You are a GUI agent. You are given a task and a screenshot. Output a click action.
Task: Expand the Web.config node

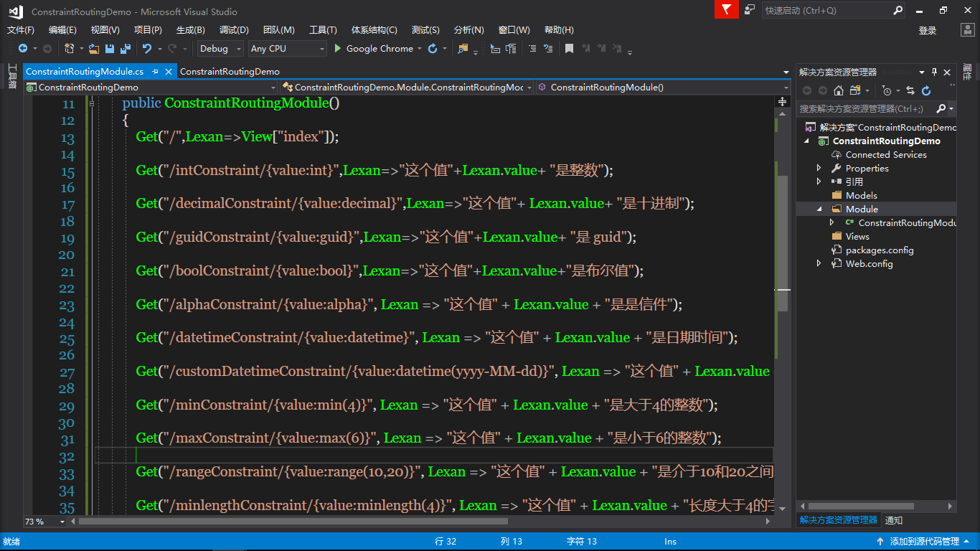tap(819, 263)
